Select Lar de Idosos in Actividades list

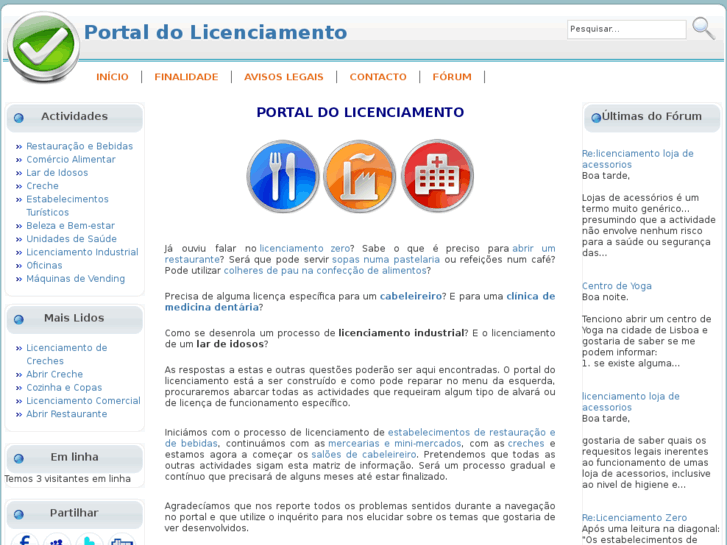tap(57, 173)
